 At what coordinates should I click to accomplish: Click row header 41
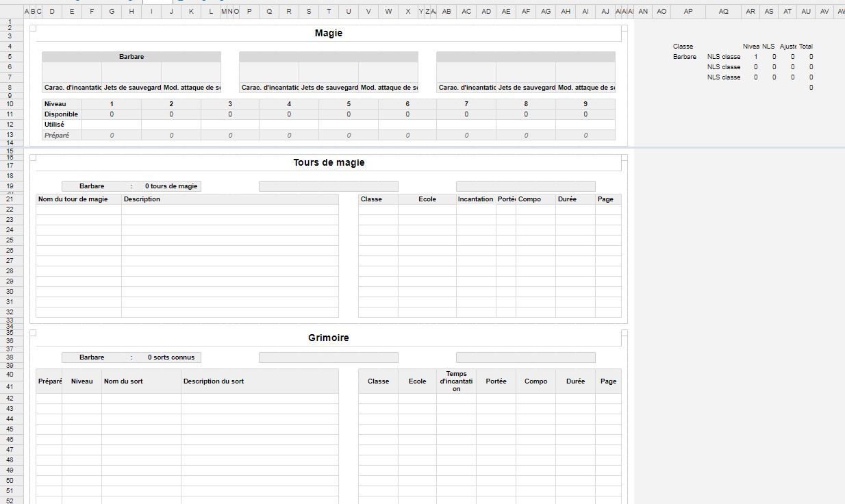coord(10,387)
